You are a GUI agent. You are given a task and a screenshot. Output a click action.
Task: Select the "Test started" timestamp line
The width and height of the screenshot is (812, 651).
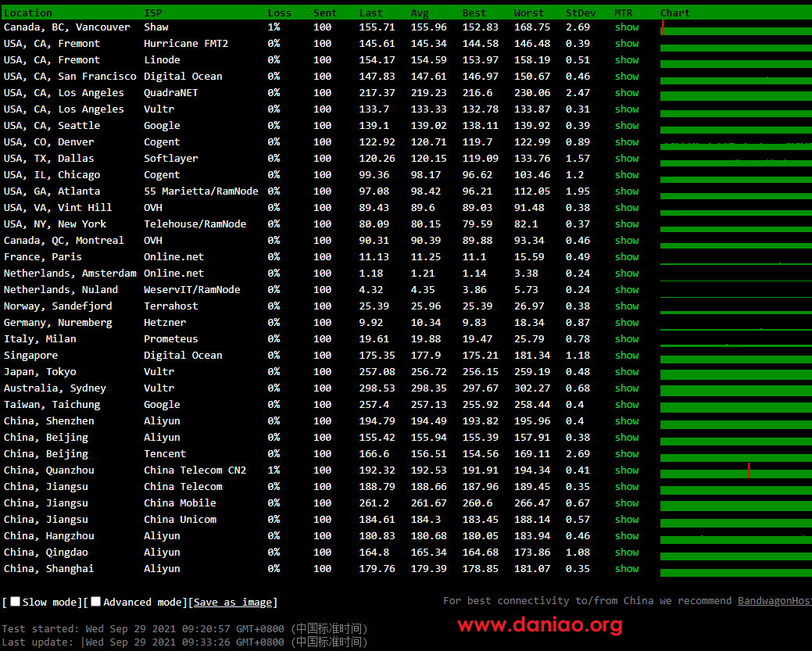tap(185, 629)
